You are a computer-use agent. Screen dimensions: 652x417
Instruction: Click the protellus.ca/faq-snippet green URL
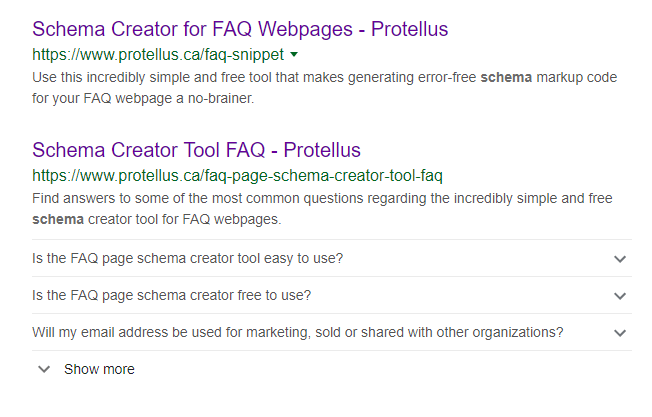point(158,54)
